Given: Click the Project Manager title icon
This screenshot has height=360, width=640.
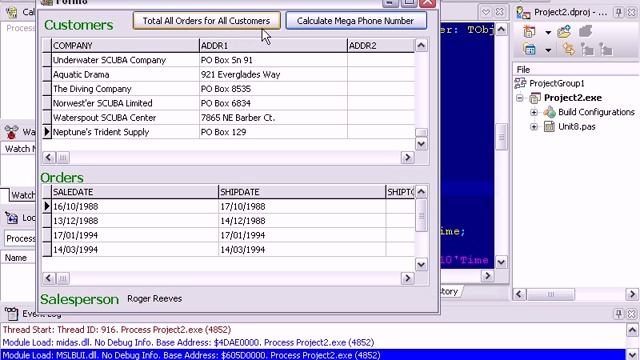Looking at the screenshot, I should [x=523, y=12].
